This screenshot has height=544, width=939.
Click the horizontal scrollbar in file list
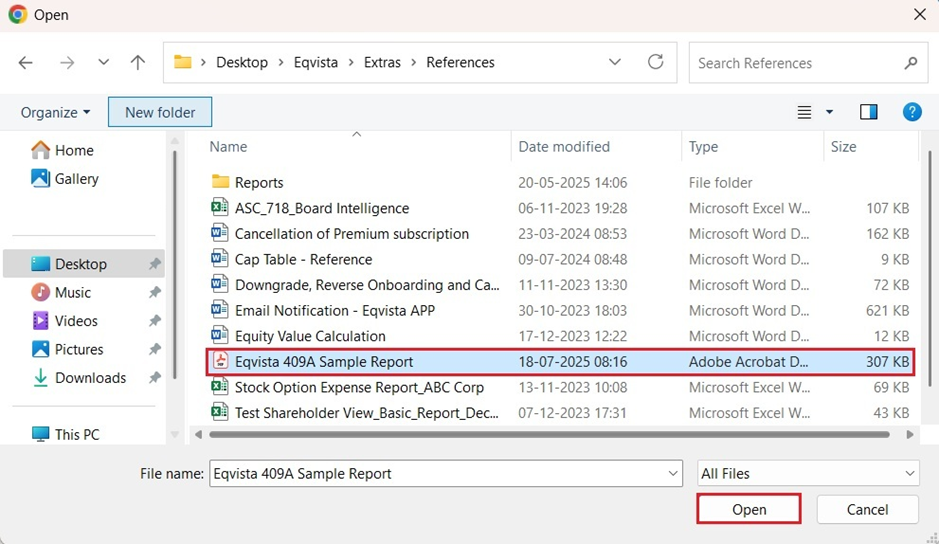pos(549,434)
